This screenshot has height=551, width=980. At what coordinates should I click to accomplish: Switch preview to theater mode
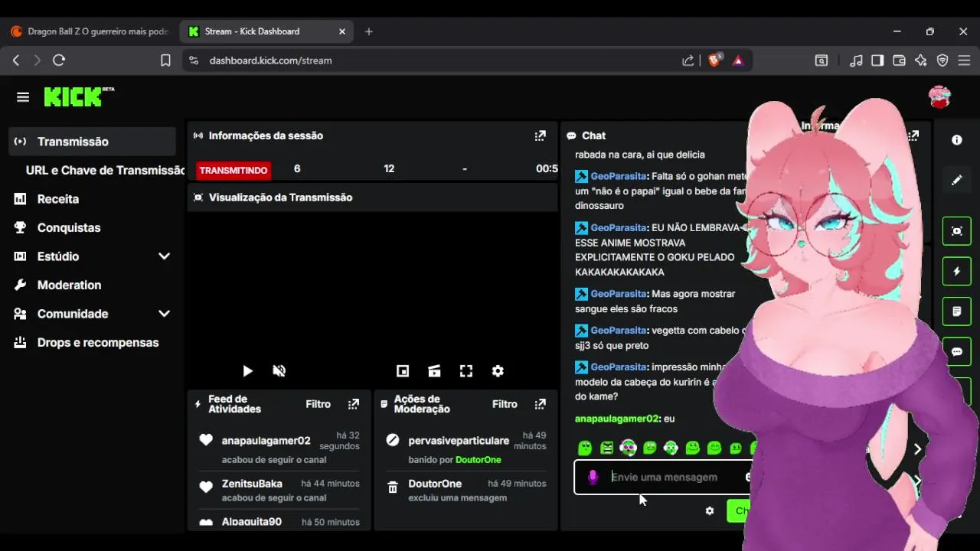pyautogui.click(x=434, y=371)
